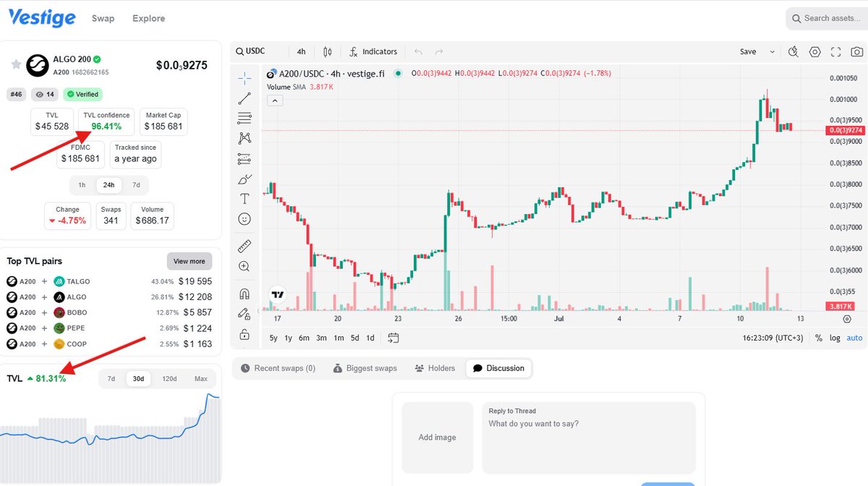Switch to the Holders tab

coord(435,368)
